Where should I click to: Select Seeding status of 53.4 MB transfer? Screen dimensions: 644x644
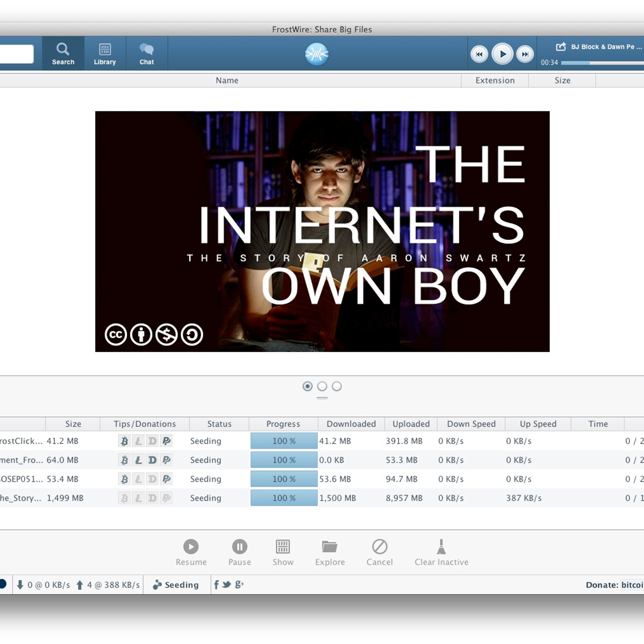click(206, 479)
